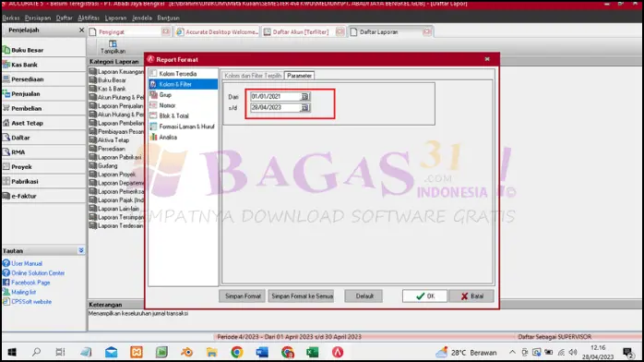Open calendar picker for the s/d date
This screenshot has width=644, height=362.
click(304, 108)
